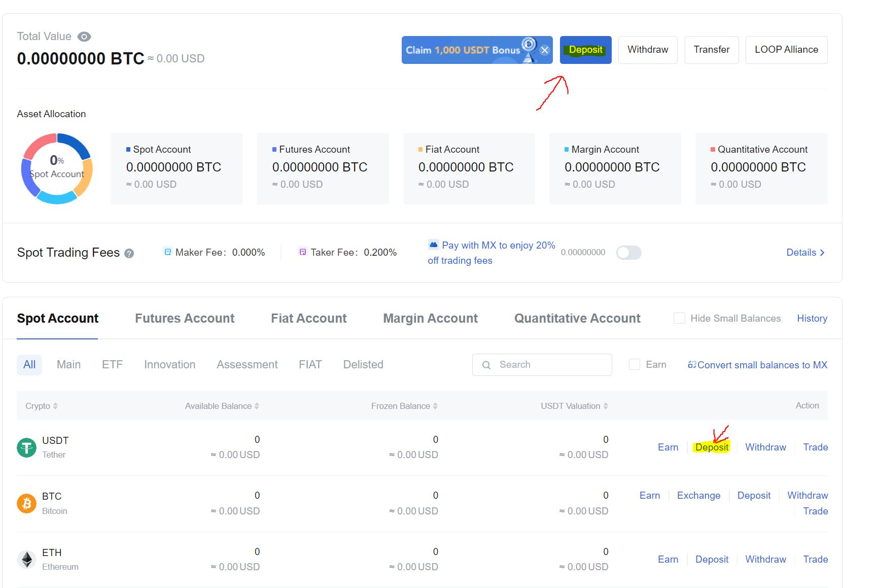Select the ETF filter

[x=112, y=365]
